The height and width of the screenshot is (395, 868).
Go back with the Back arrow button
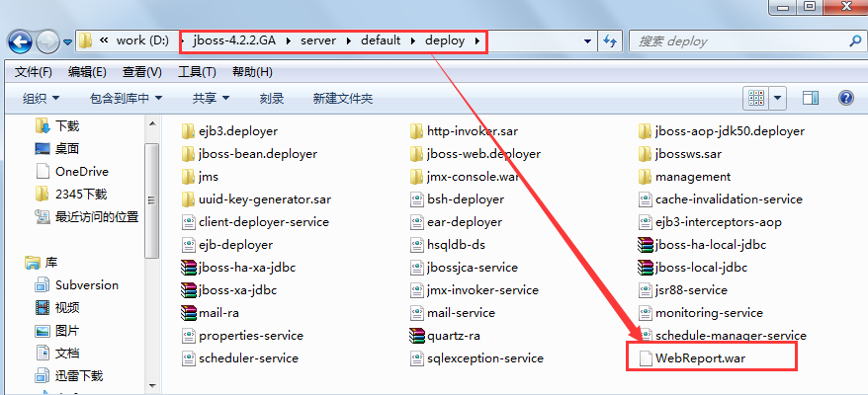tap(20, 40)
